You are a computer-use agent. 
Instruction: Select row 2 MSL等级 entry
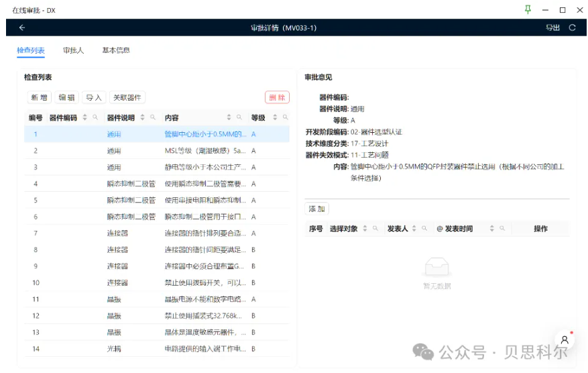157,150
